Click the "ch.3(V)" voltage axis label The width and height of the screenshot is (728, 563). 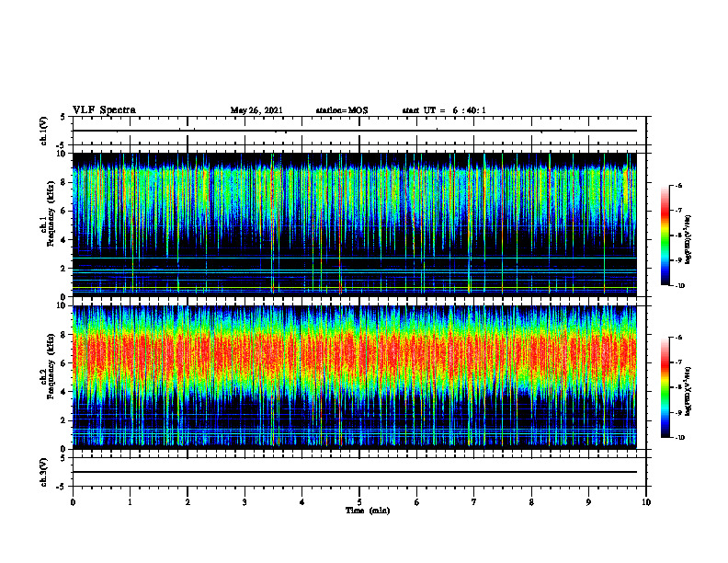(44, 472)
